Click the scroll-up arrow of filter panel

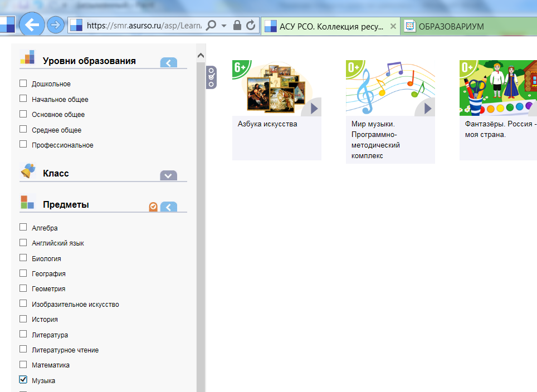point(201,55)
